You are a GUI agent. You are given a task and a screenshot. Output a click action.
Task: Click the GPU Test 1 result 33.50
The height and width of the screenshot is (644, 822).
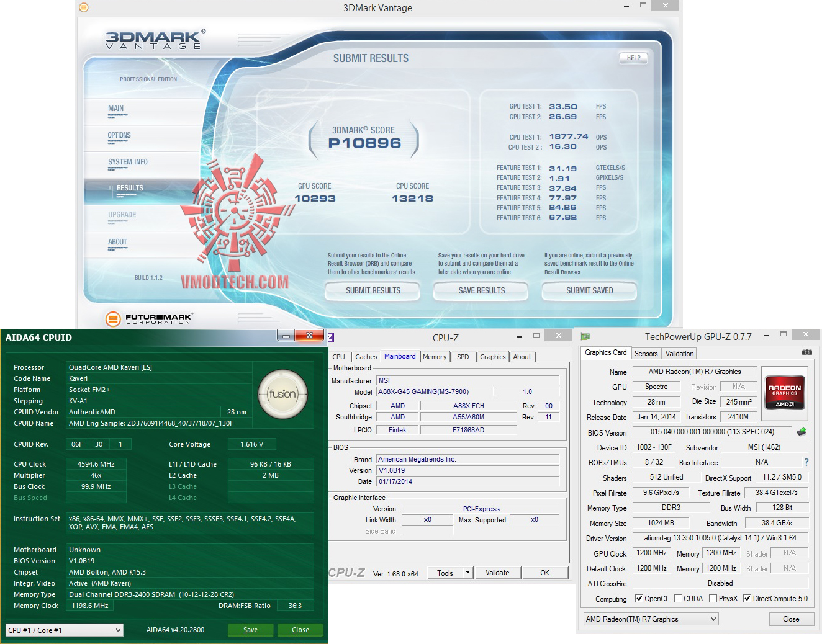click(563, 107)
